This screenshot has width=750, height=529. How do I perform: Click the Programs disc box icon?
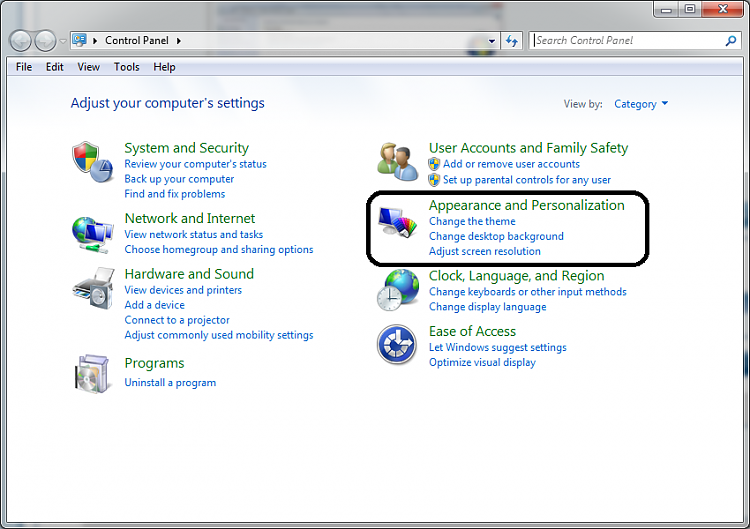pyautogui.click(x=92, y=374)
